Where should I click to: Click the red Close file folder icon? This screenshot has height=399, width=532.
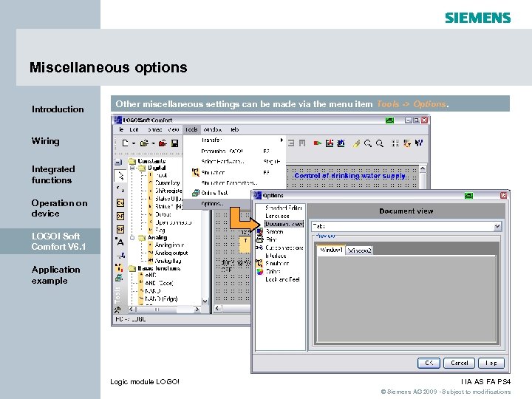163,143
